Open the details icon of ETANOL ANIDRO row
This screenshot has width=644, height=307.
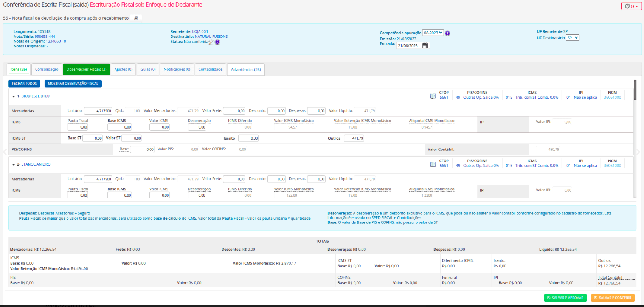tap(433, 164)
